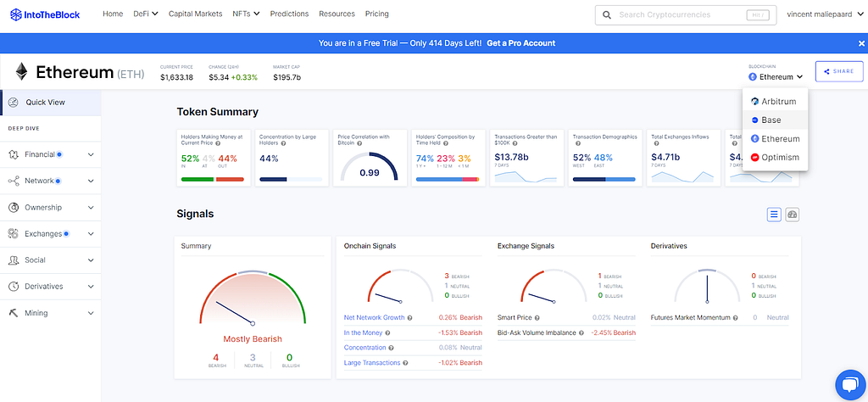Open vincent maliepaard account dropdown
Image resolution: width=868 pixels, height=402 pixels.
(x=826, y=14)
